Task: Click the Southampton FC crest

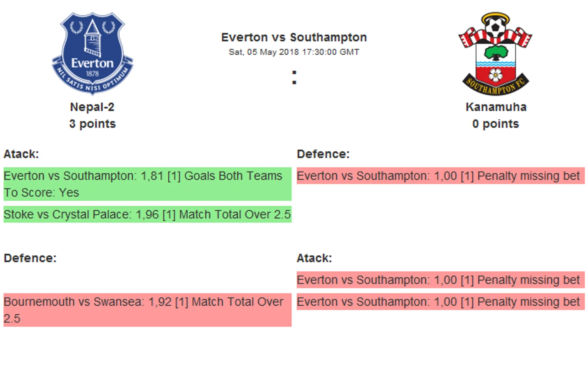Action: (x=495, y=54)
